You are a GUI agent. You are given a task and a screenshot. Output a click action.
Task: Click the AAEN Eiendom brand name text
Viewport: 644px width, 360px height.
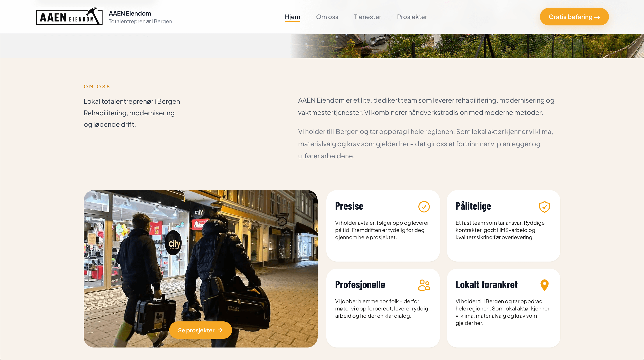tap(130, 13)
